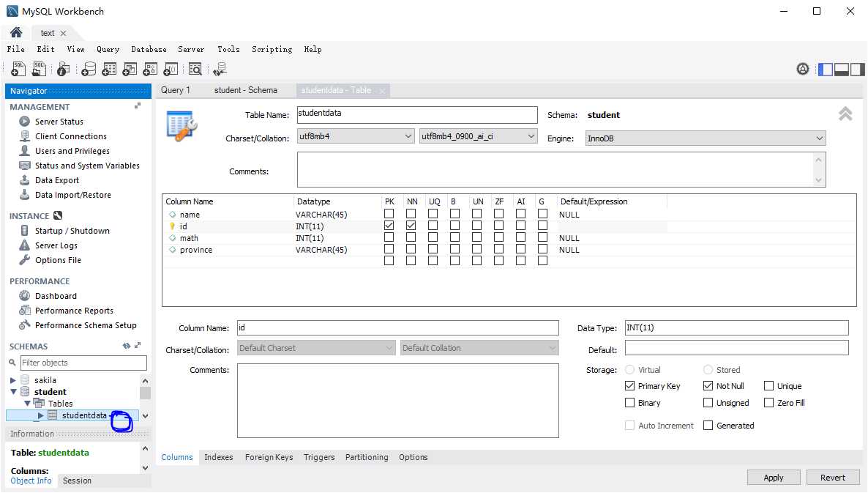Create new view toolbar icon

[x=130, y=69]
